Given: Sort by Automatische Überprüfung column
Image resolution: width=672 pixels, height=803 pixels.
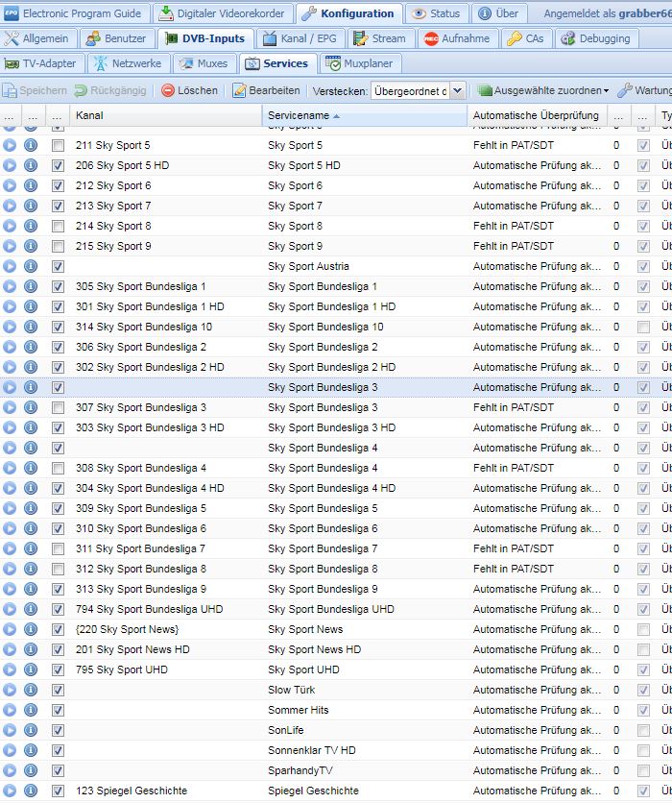Looking at the screenshot, I should (x=537, y=115).
